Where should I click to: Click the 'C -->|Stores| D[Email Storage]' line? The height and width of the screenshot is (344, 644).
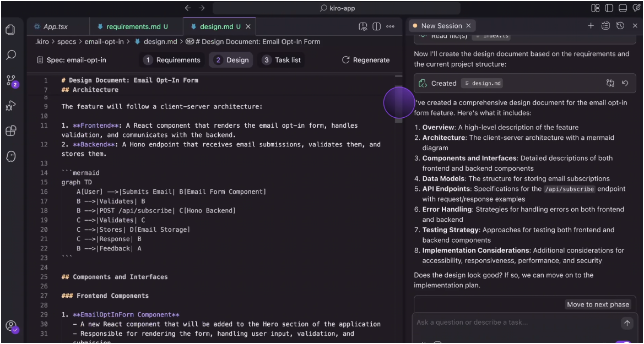coord(133,230)
